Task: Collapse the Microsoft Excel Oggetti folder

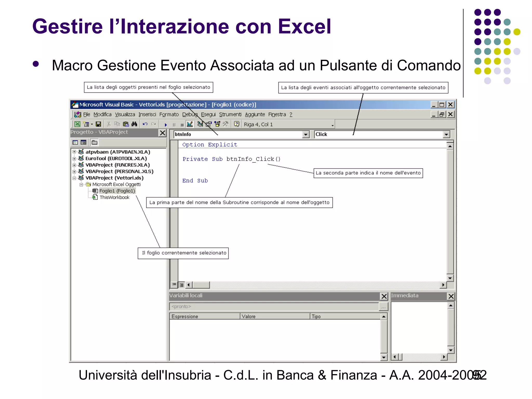Action: click(81, 184)
